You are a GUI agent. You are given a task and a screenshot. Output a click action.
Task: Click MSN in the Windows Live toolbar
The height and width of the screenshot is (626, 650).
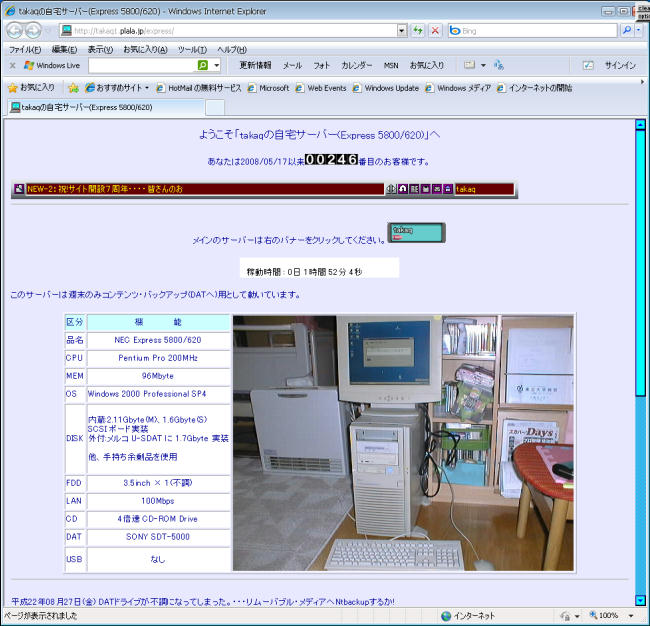pyautogui.click(x=390, y=65)
